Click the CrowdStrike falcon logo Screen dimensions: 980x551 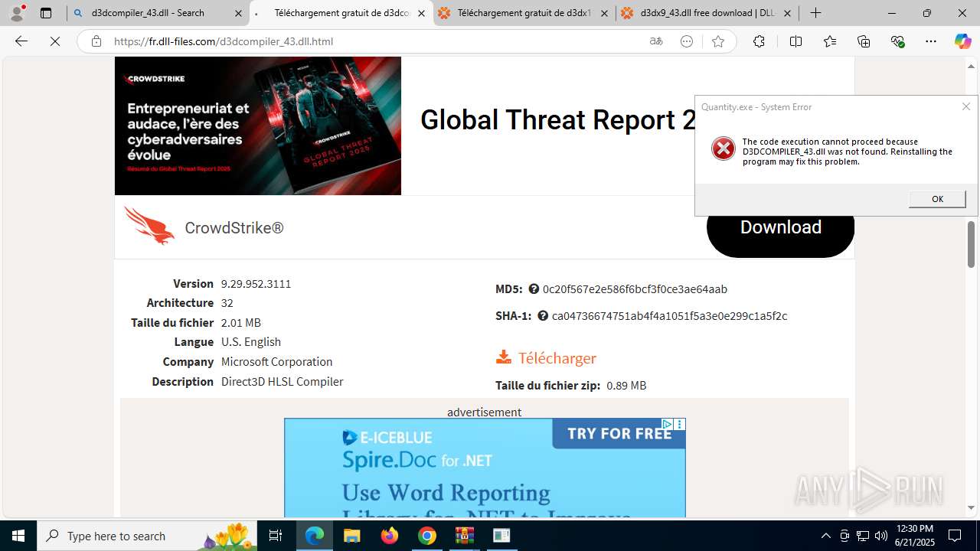[x=150, y=226]
